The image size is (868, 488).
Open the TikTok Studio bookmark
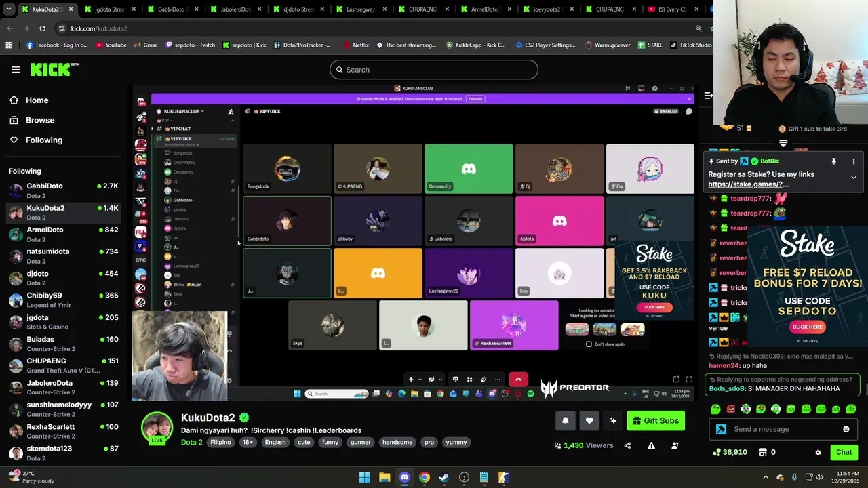tap(690, 45)
